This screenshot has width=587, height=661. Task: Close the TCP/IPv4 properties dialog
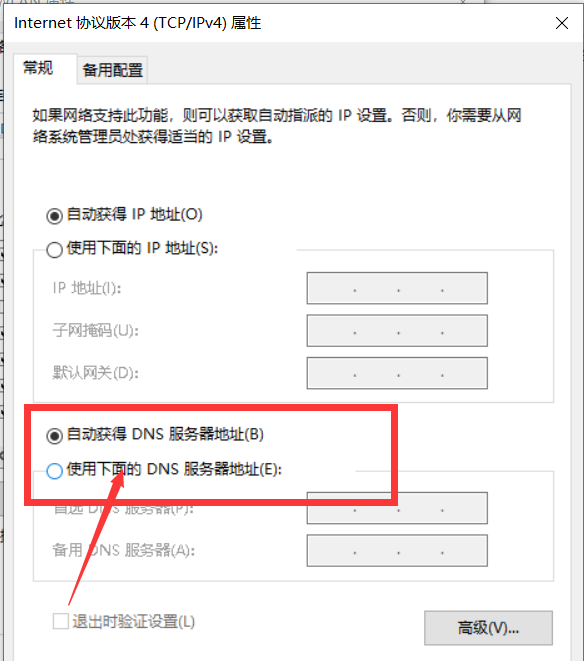point(562,23)
